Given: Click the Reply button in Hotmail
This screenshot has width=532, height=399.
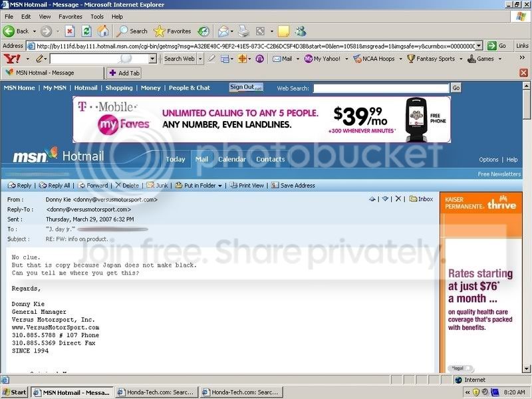Looking at the screenshot, I should (20, 186).
